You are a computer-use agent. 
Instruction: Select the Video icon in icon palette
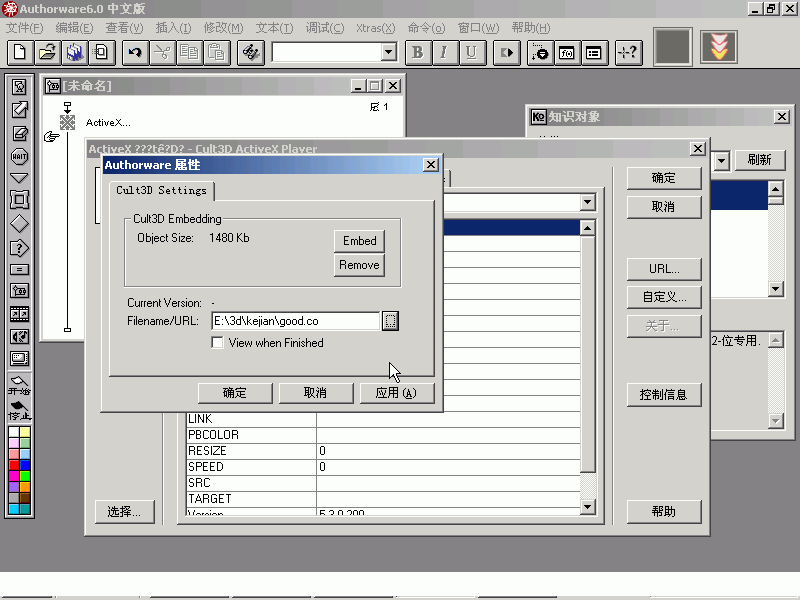point(19,359)
